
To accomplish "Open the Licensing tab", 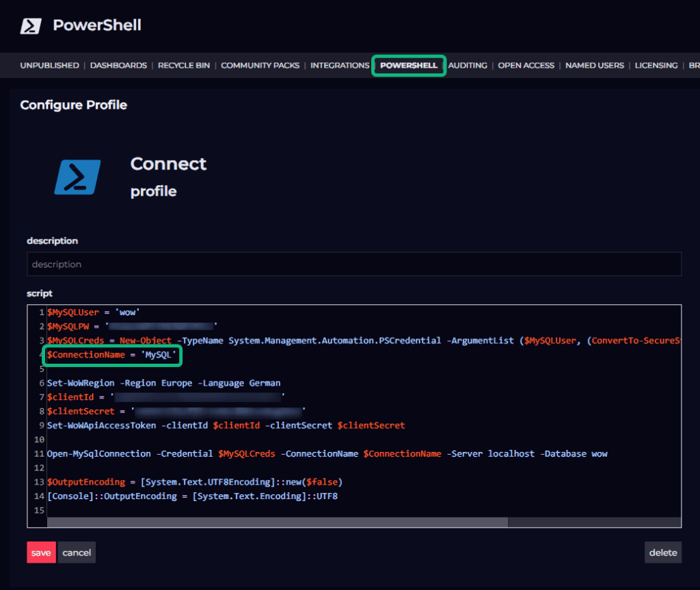I will pos(656,65).
